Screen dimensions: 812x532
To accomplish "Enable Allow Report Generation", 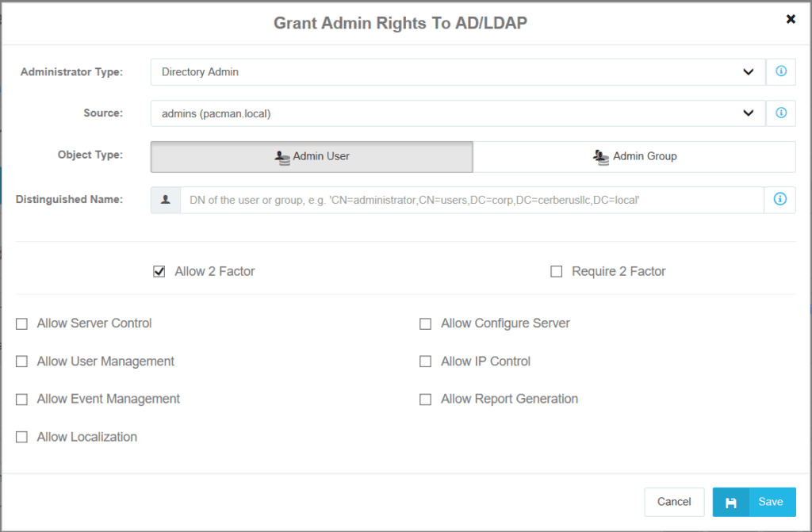I will [426, 400].
